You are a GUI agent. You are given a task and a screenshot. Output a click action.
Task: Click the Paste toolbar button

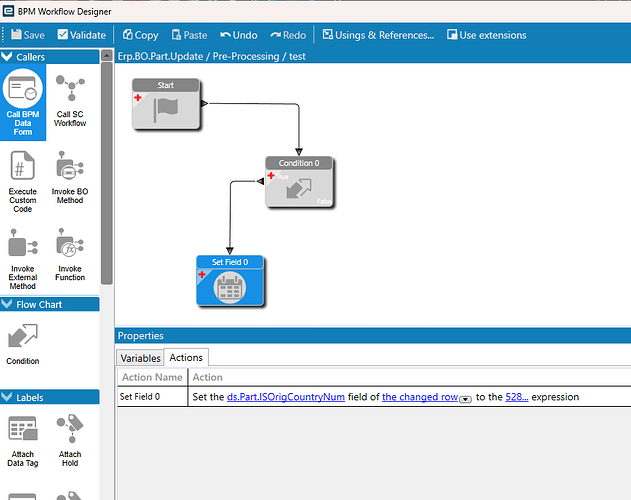pyautogui.click(x=189, y=35)
